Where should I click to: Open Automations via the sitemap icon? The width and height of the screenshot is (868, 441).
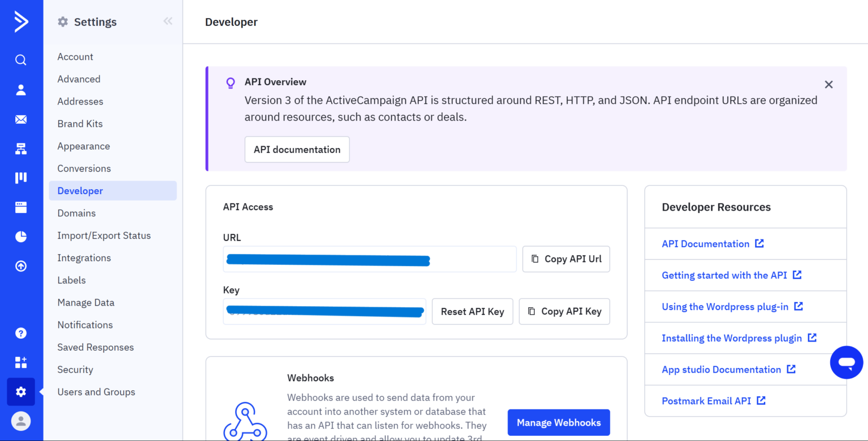[21, 149]
